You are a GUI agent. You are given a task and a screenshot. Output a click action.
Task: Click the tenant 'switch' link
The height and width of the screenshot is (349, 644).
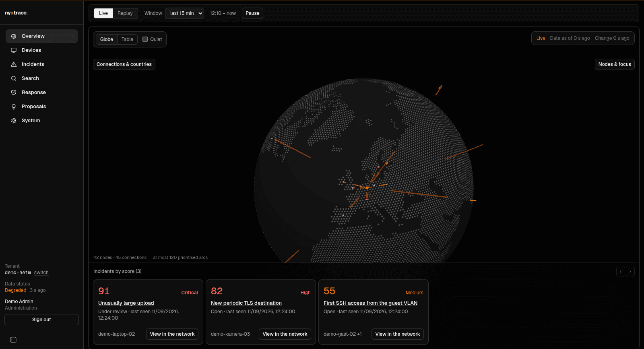(x=41, y=273)
